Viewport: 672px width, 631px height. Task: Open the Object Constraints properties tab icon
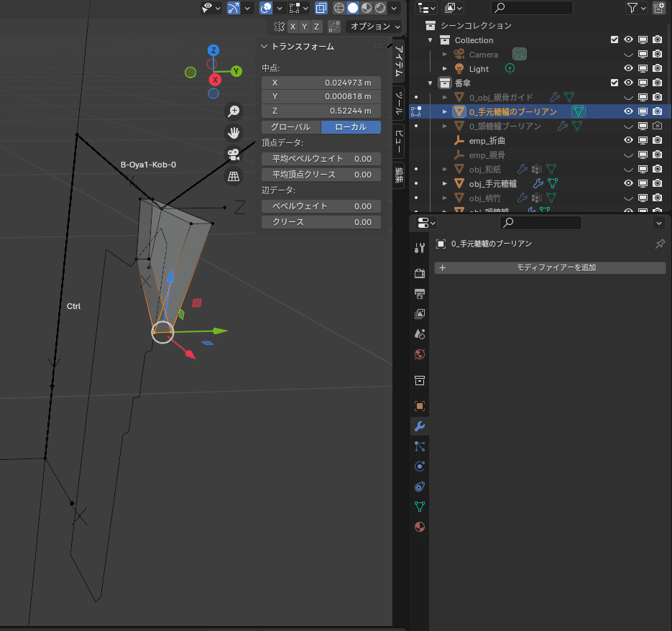click(420, 487)
